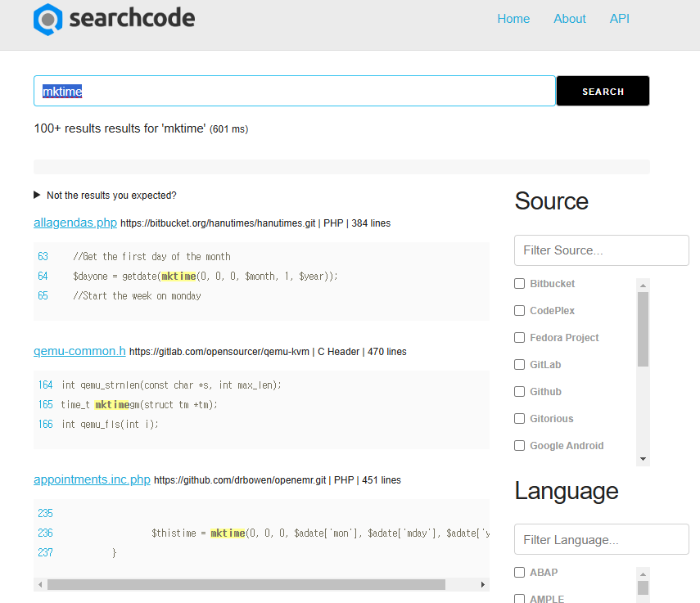Check the AMPLE language checkbox

519,599
